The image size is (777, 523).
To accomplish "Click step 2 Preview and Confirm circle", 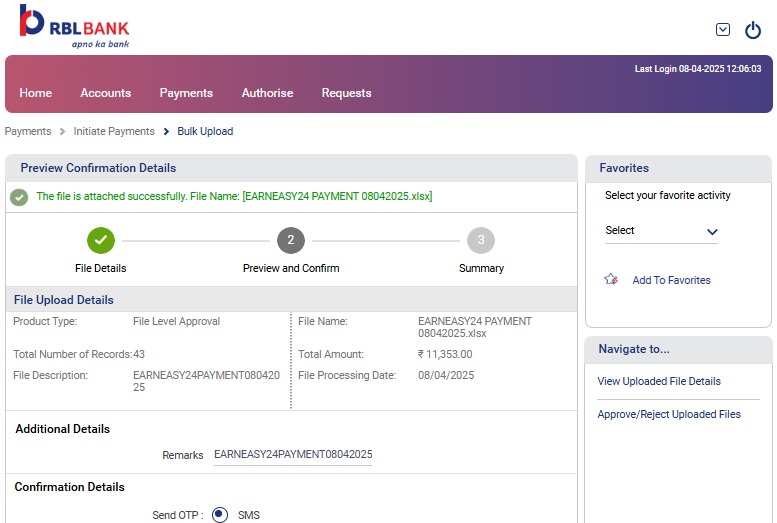I will click(291, 240).
